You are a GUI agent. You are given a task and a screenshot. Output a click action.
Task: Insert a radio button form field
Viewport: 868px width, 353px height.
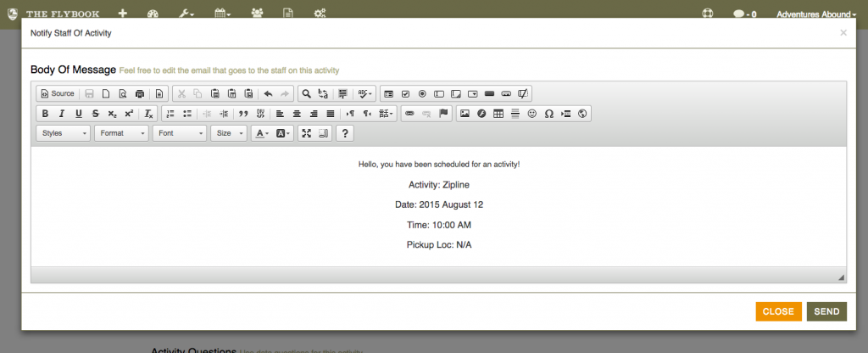pyautogui.click(x=422, y=93)
